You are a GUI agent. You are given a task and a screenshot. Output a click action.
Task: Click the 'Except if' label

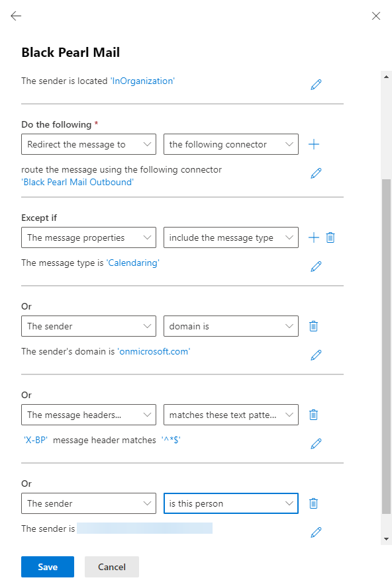click(x=39, y=218)
